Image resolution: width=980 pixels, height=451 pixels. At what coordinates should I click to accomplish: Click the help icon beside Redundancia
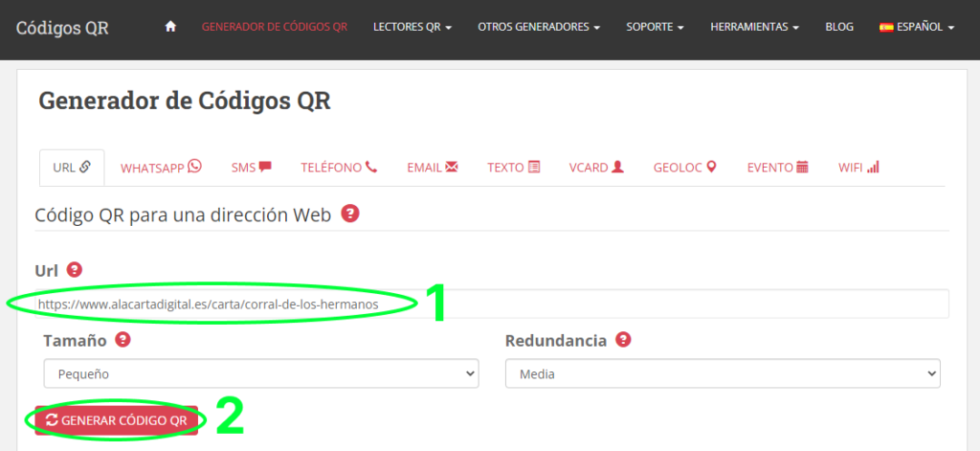coord(623,340)
